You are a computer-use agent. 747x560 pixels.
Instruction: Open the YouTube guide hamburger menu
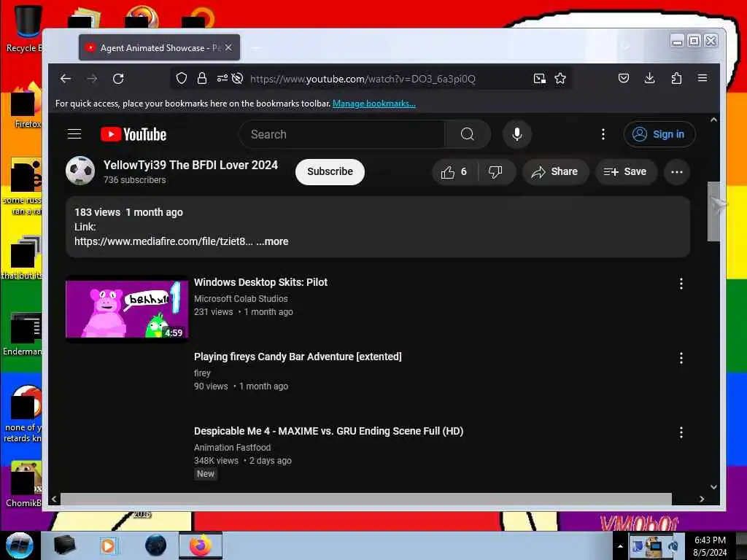(x=74, y=134)
